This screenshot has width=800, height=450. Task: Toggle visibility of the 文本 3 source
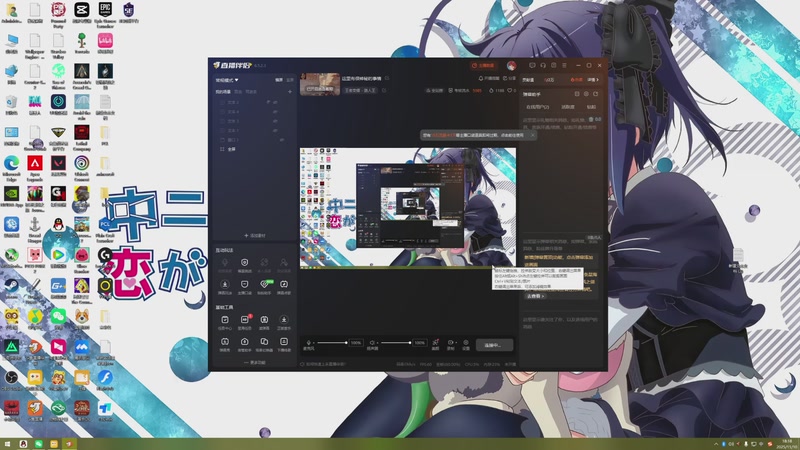pos(275,121)
